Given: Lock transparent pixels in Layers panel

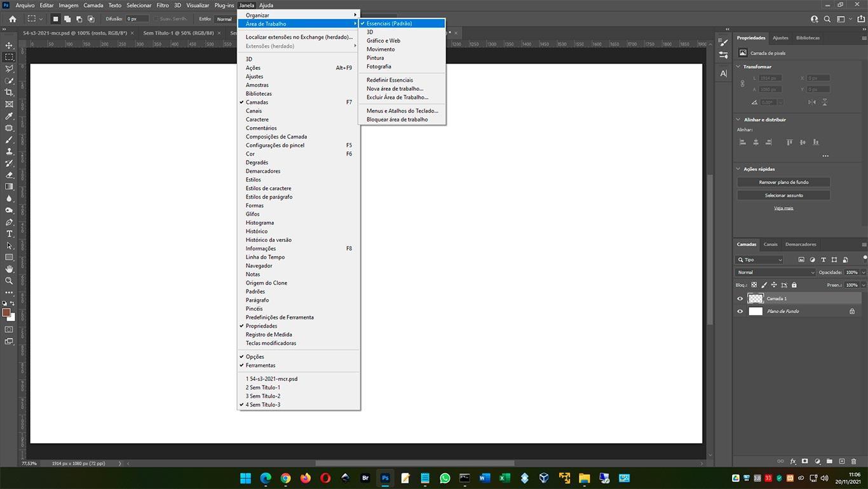Looking at the screenshot, I should [754, 285].
